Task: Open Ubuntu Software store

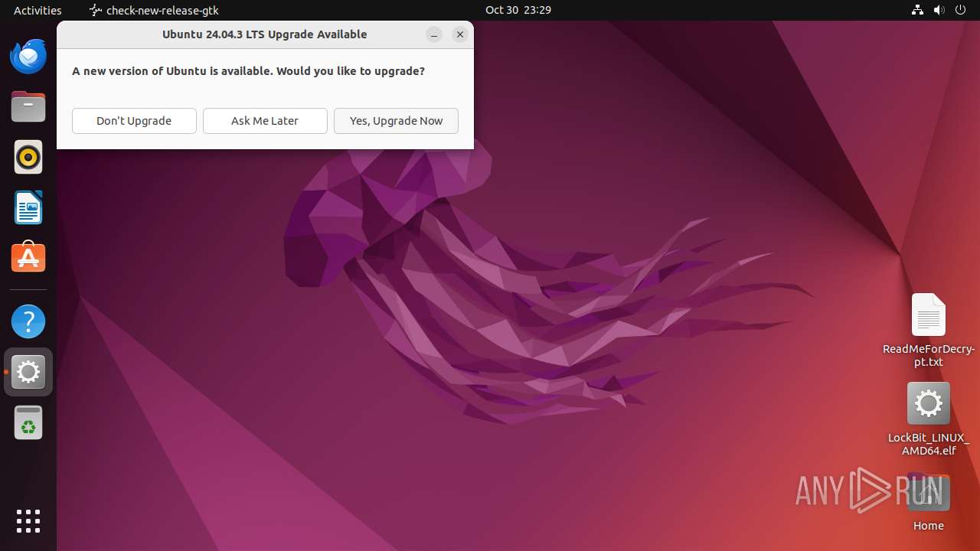Action: tap(28, 258)
